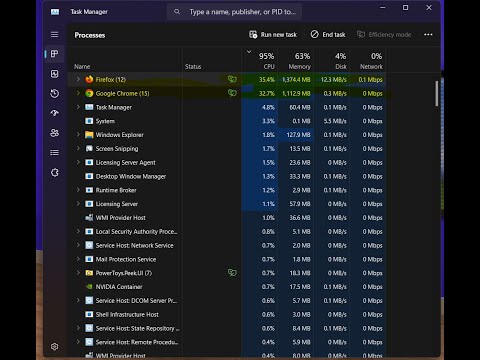The width and height of the screenshot is (480, 360).
Task: Expand the Windows Explorer process row
Action: 78,135
